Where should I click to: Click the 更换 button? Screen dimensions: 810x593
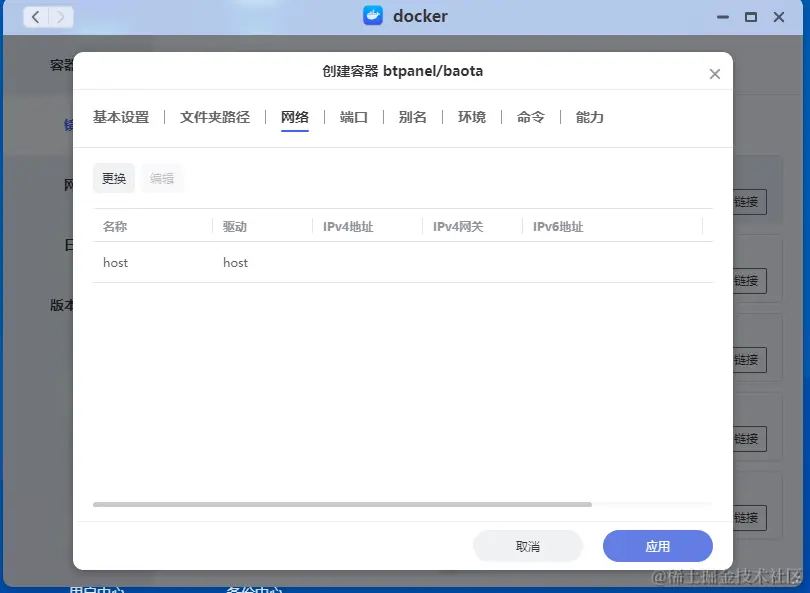click(114, 178)
